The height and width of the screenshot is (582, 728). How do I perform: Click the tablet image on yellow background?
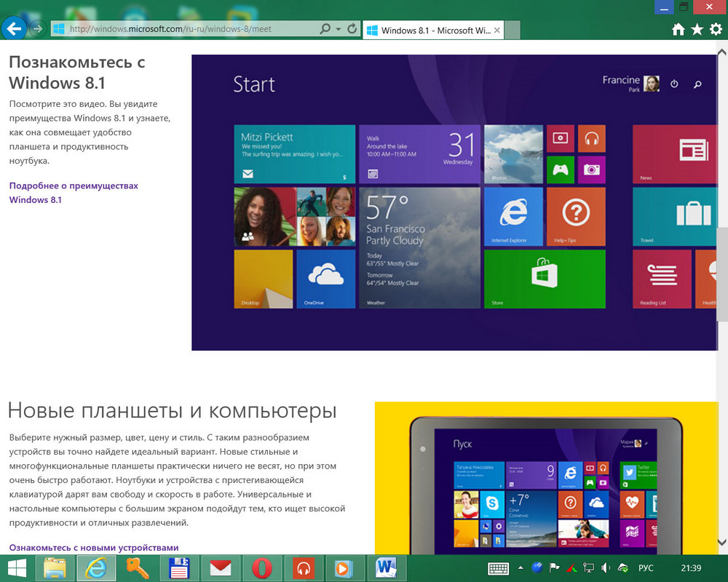tap(547, 478)
